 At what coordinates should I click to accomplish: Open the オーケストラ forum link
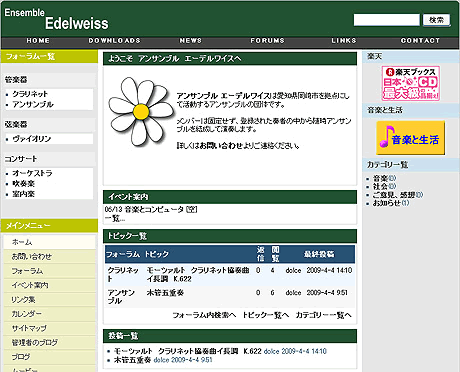pyautogui.click(x=32, y=173)
